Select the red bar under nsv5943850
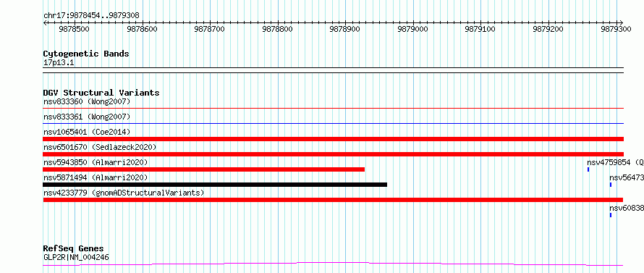The height and width of the screenshot is (273, 644). tap(204, 169)
